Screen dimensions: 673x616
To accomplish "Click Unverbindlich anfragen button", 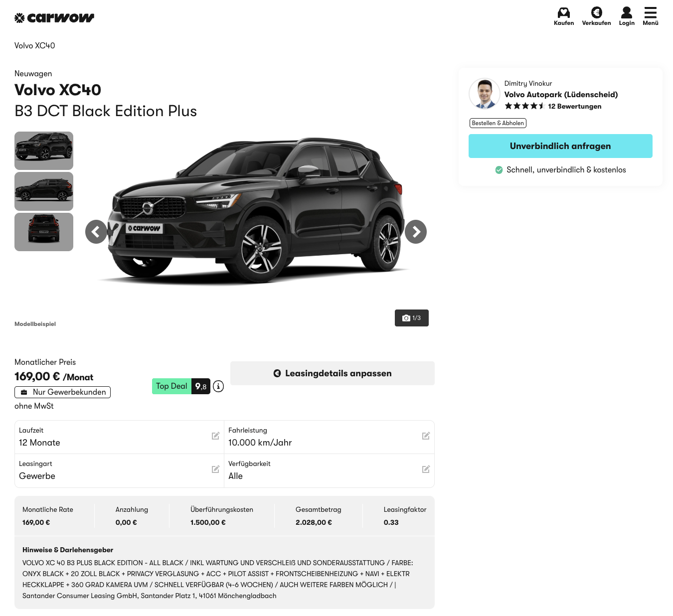I will (560, 146).
